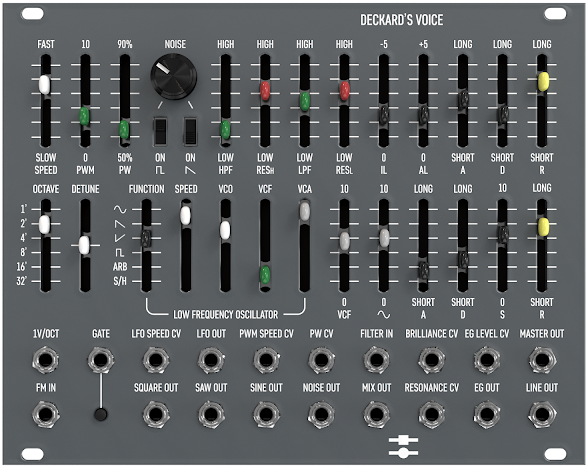Click the LFO OUT jack
The image size is (588, 467).
(x=211, y=360)
